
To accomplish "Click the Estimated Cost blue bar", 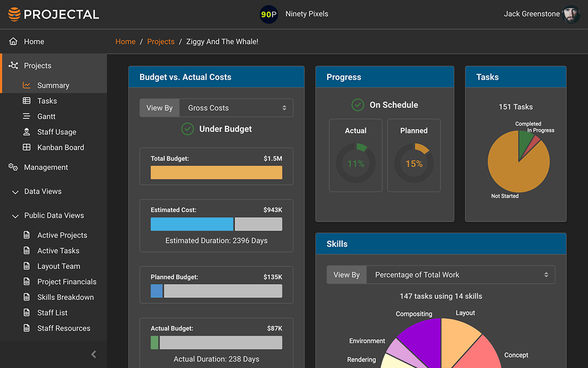I will (x=192, y=224).
